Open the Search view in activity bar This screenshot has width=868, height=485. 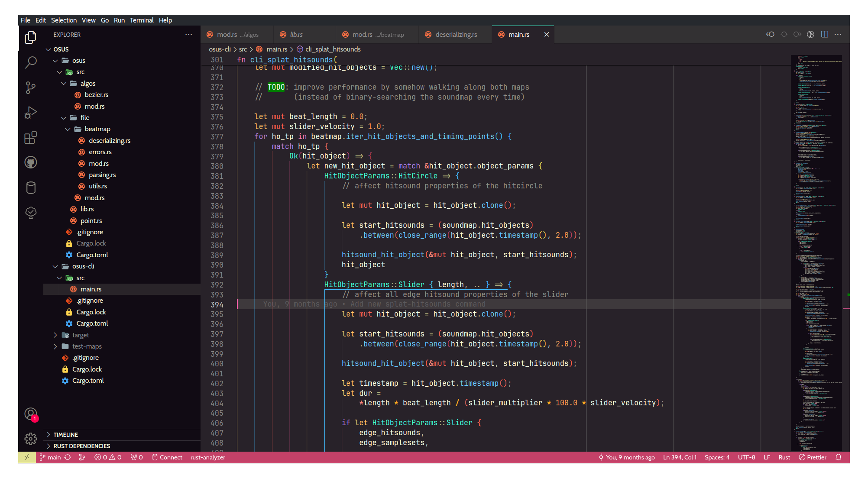coord(30,62)
